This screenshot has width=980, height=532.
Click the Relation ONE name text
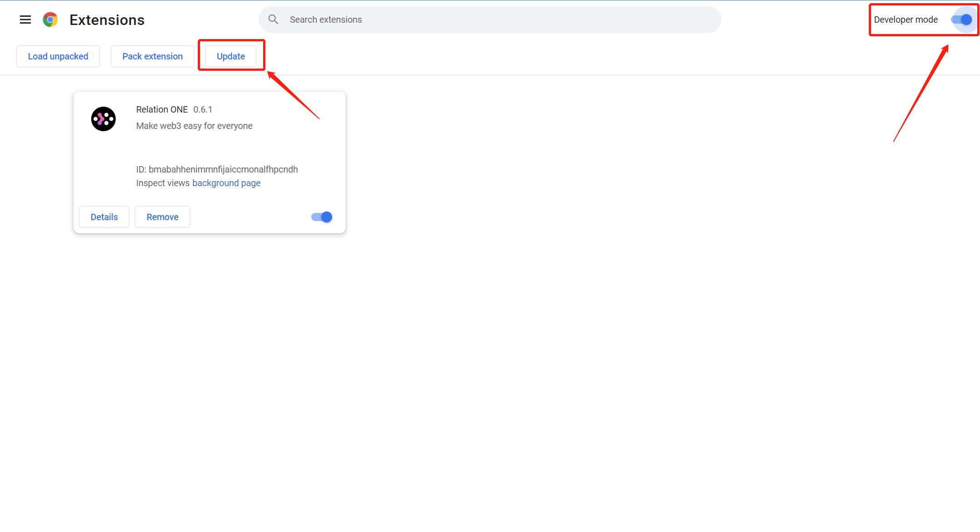coord(162,109)
